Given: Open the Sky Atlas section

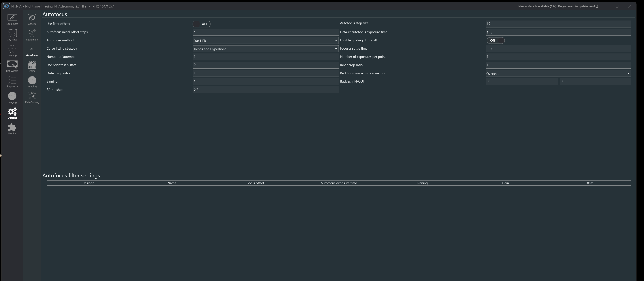Looking at the screenshot, I should click(12, 35).
